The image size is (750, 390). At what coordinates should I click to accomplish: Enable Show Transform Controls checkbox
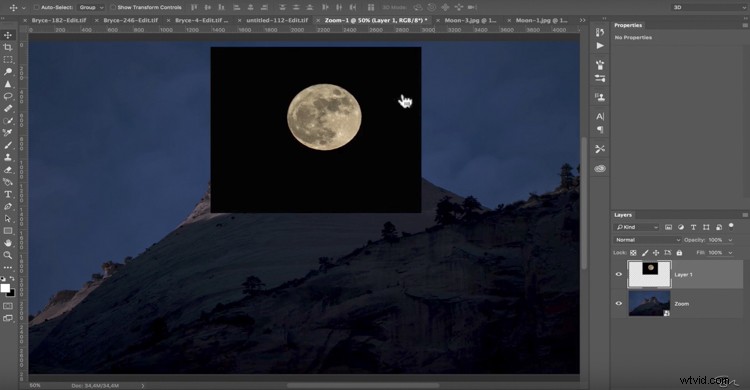pyautogui.click(x=113, y=7)
